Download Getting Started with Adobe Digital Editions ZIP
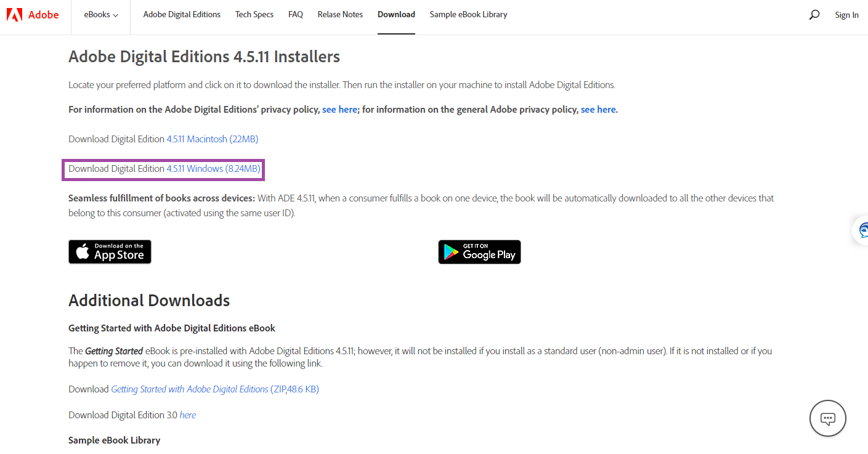This screenshot has width=868, height=454. [x=215, y=389]
